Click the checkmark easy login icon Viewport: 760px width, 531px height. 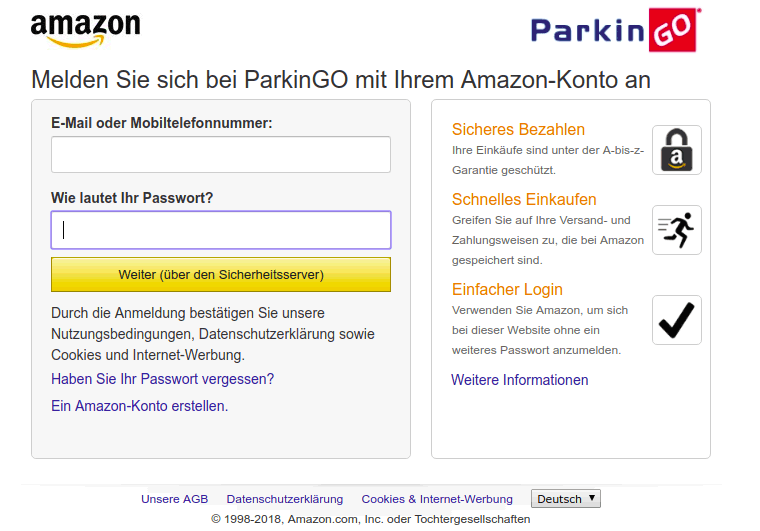pyautogui.click(x=676, y=320)
